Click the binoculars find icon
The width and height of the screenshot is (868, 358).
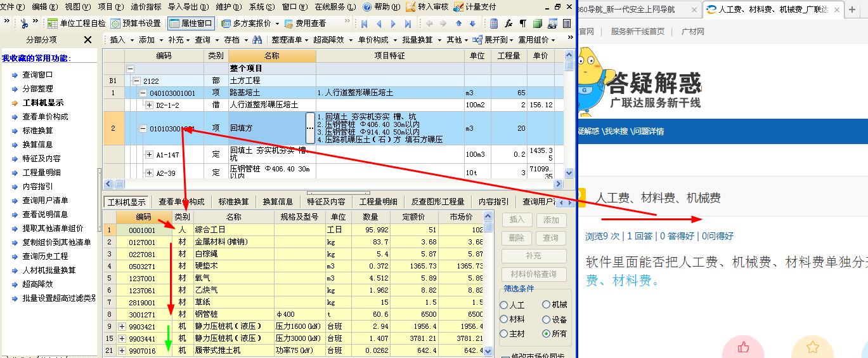[257, 39]
